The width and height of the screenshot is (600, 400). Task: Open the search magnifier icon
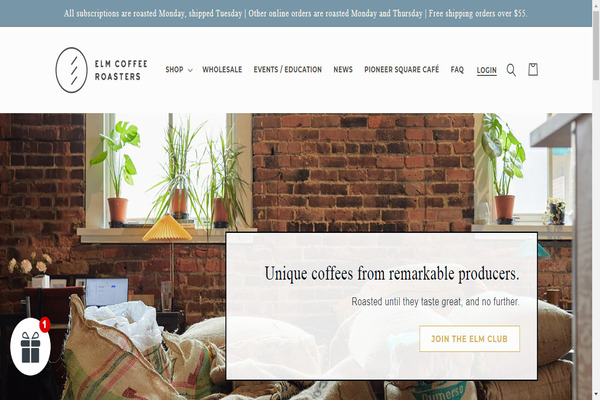[x=511, y=70]
